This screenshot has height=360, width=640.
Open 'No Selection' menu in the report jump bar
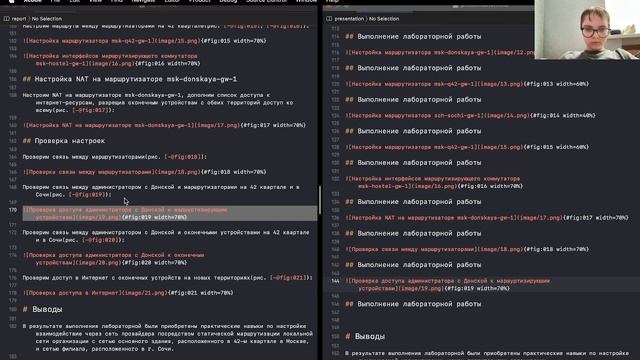coord(47,19)
